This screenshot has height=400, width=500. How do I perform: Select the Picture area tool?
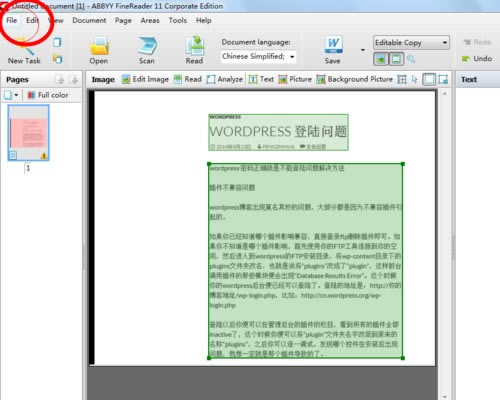pos(295,79)
